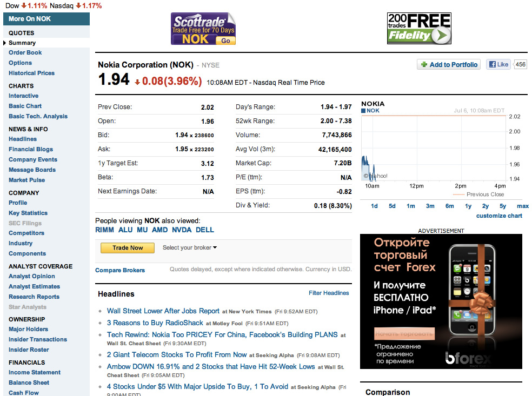Click the NOKIA intraday price chart
Screen dimensions: 532x396
433,147
